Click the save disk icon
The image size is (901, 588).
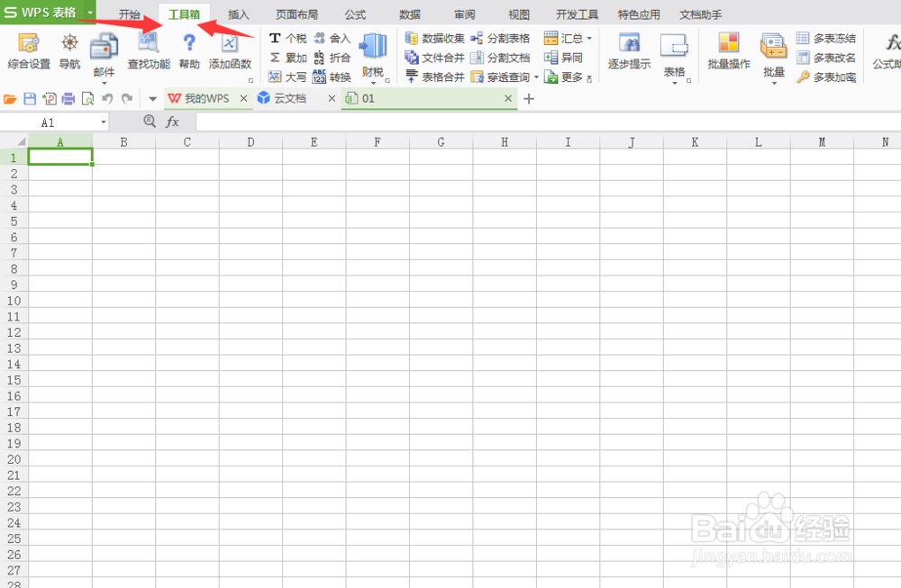pos(30,99)
